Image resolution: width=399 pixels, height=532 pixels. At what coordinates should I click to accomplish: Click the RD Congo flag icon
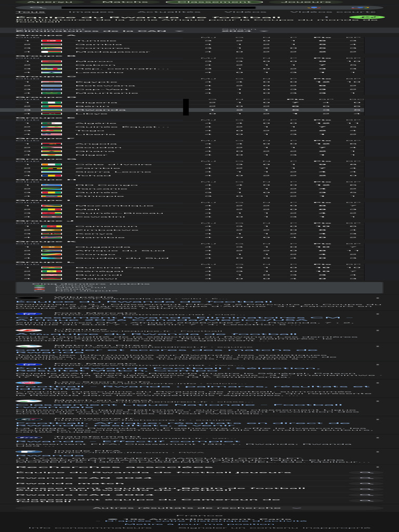[51, 185]
